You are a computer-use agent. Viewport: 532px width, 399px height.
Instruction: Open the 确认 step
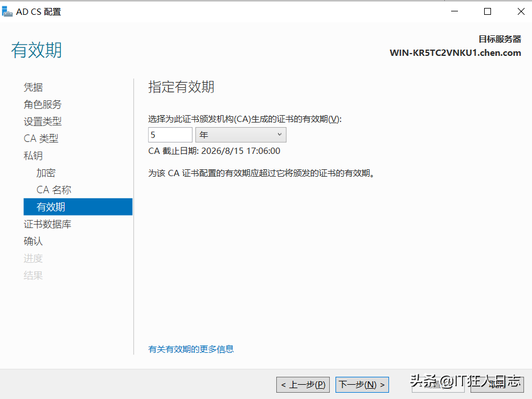[x=33, y=241]
